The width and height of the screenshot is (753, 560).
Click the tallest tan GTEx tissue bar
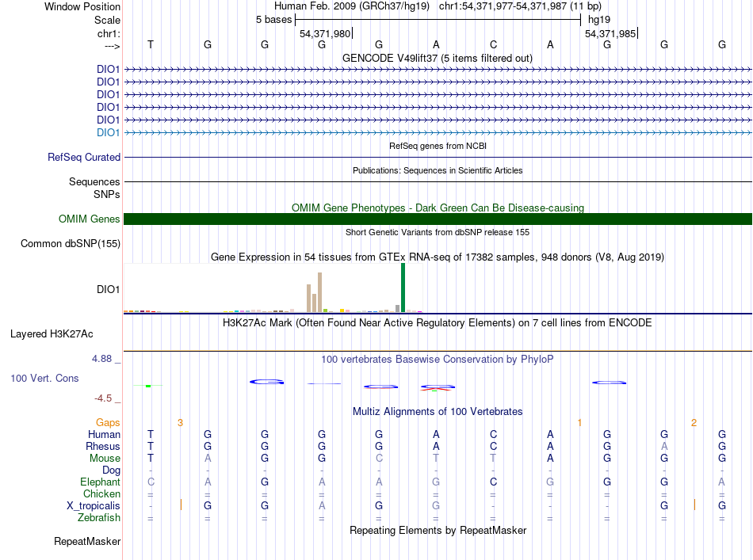coord(320,292)
